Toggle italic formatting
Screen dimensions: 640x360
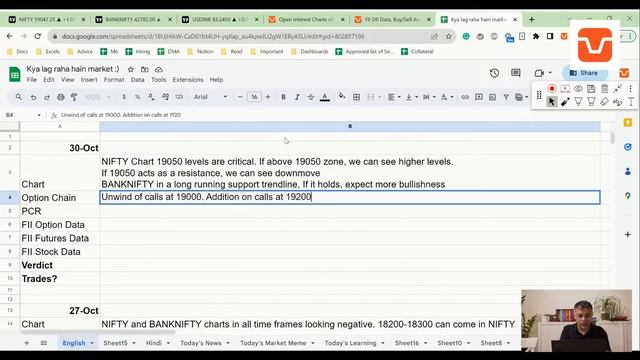(x=297, y=97)
